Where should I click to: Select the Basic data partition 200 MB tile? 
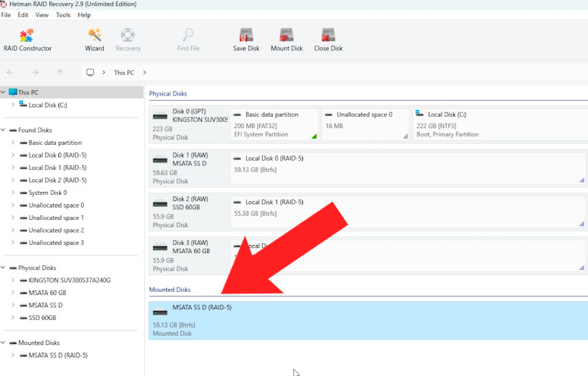coord(274,124)
